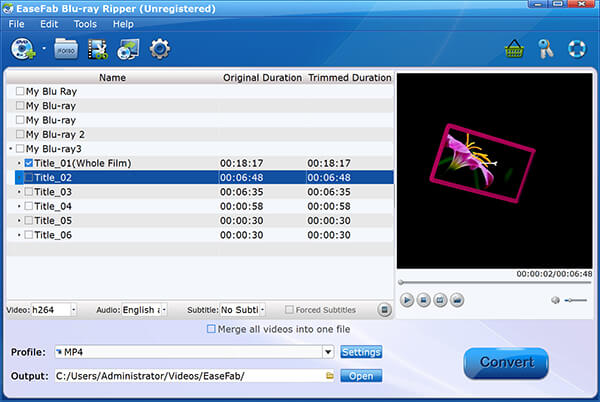600x402 pixels.
Task: Click the play button under preview
Action: [407, 300]
